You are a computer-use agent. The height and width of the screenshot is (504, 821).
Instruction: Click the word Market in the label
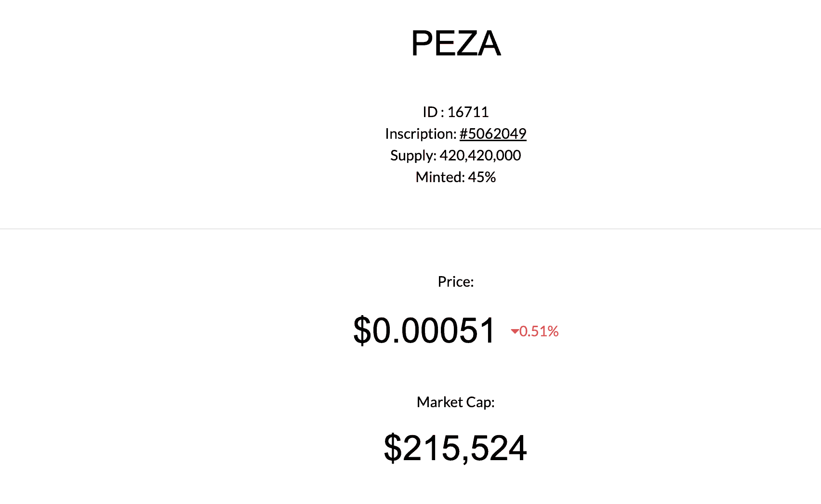439,402
